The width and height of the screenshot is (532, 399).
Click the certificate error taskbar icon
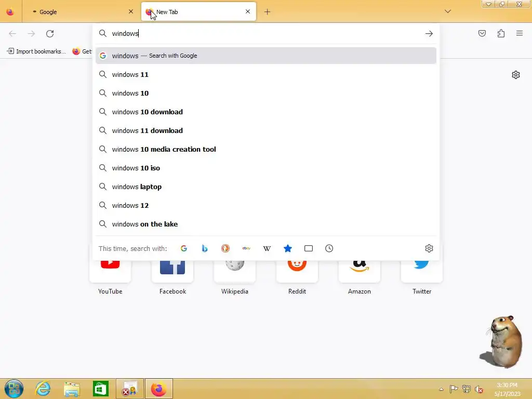(129, 389)
